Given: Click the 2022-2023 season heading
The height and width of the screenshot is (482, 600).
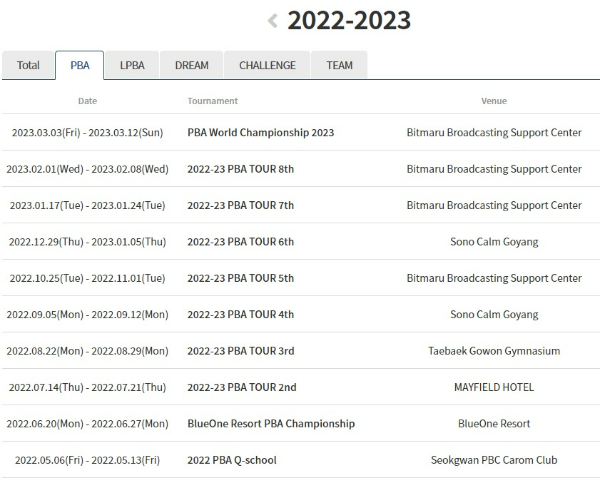Looking at the screenshot, I should click(x=349, y=20).
